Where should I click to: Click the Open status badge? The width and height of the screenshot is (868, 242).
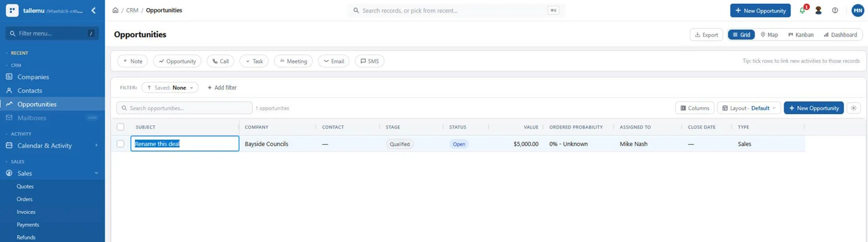pyautogui.click(x=459, y=144)
